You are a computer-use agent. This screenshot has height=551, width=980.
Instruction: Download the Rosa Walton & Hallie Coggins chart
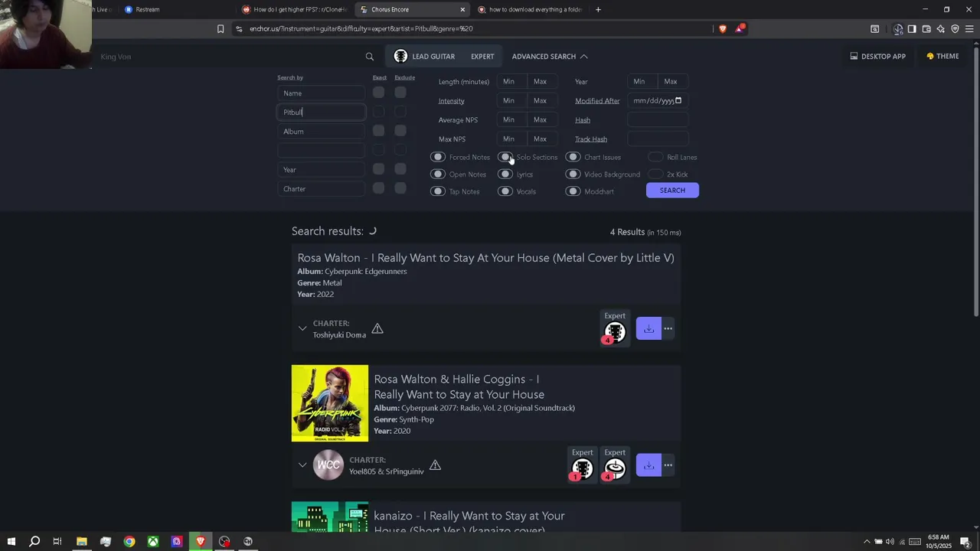click(x=648, y=465)
